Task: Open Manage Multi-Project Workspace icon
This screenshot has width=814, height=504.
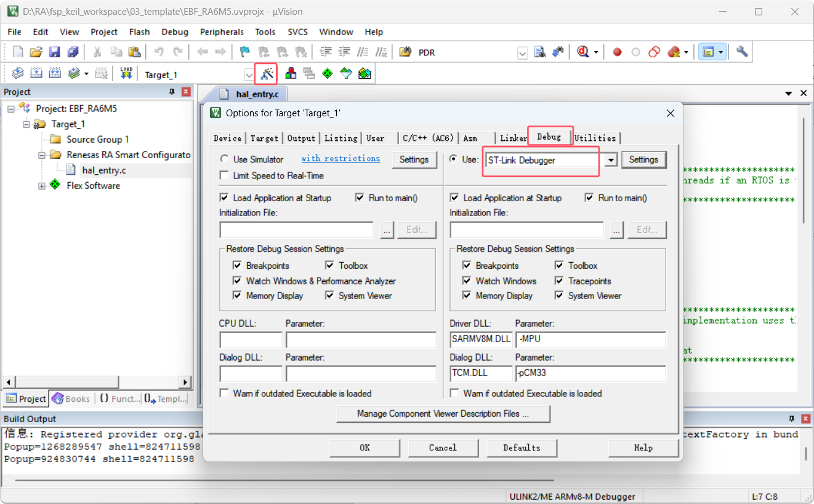Action: click(309, 74)
